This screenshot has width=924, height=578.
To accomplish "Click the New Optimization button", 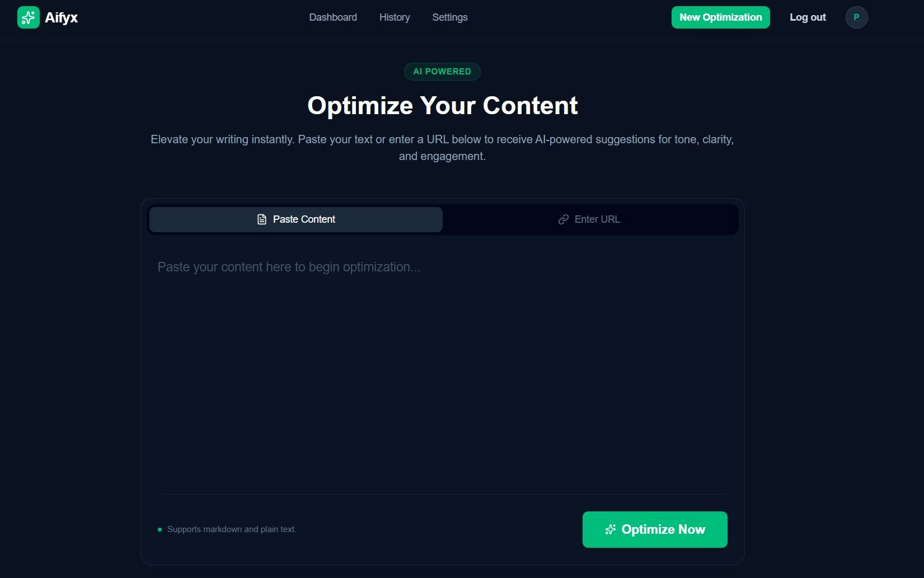I will (720, 17).
